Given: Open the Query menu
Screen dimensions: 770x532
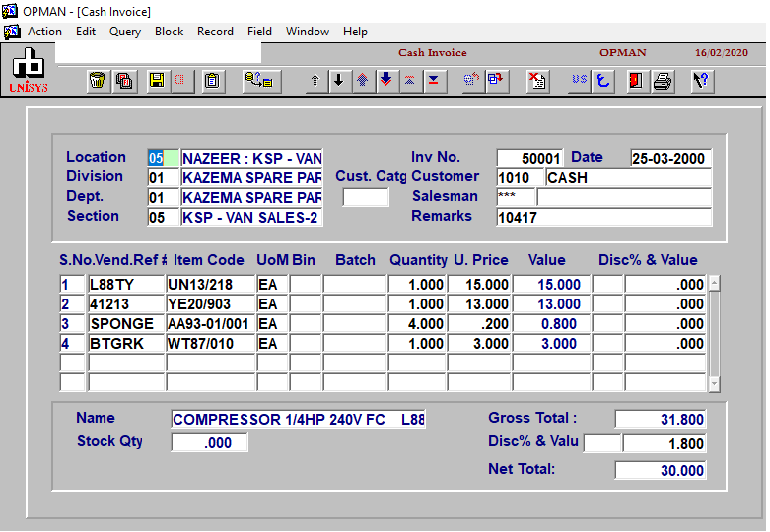Looking at the screenshot, I should click(x=125, y=32).
